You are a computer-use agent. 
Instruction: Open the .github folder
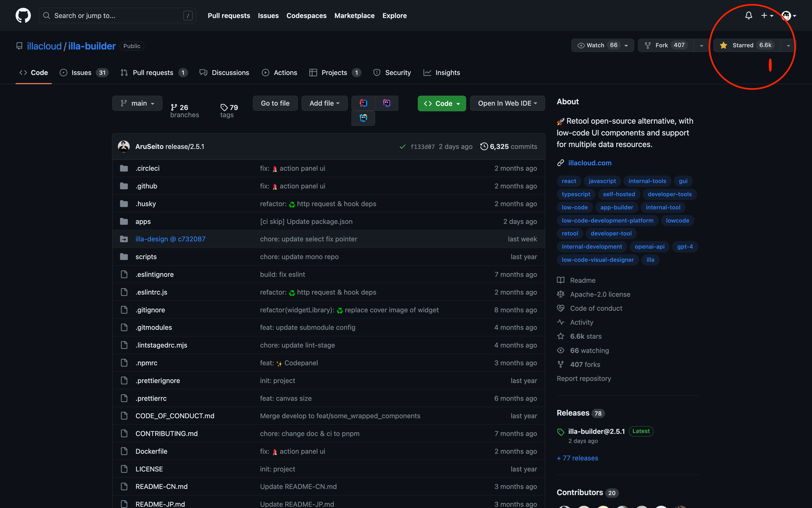pos(146,186)
